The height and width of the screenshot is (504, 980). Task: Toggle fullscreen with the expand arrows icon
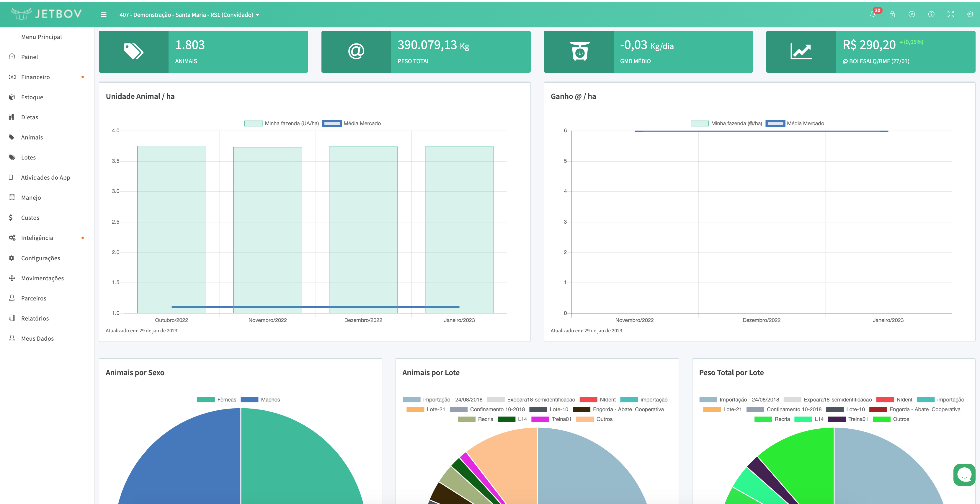pyautogui.click(x=950, y=14)
